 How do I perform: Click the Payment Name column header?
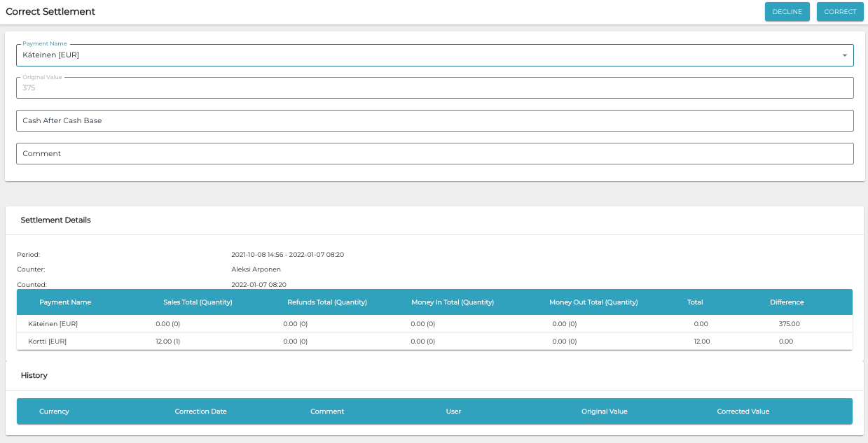coord(65,302)
